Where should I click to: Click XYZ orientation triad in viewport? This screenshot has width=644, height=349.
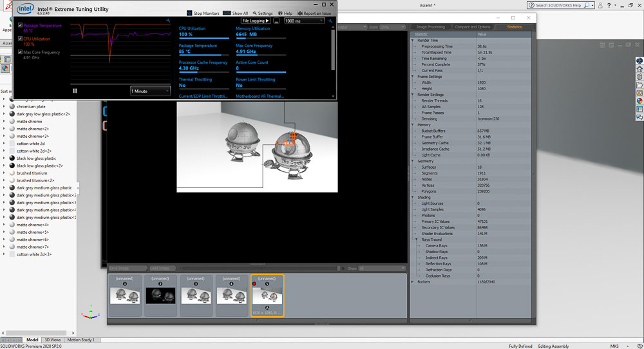(90, 313)
